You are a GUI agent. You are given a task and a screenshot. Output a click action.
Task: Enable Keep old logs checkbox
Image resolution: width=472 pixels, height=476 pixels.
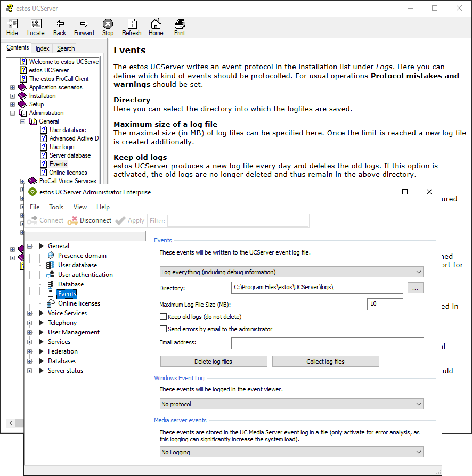click(x=164, y=317)
